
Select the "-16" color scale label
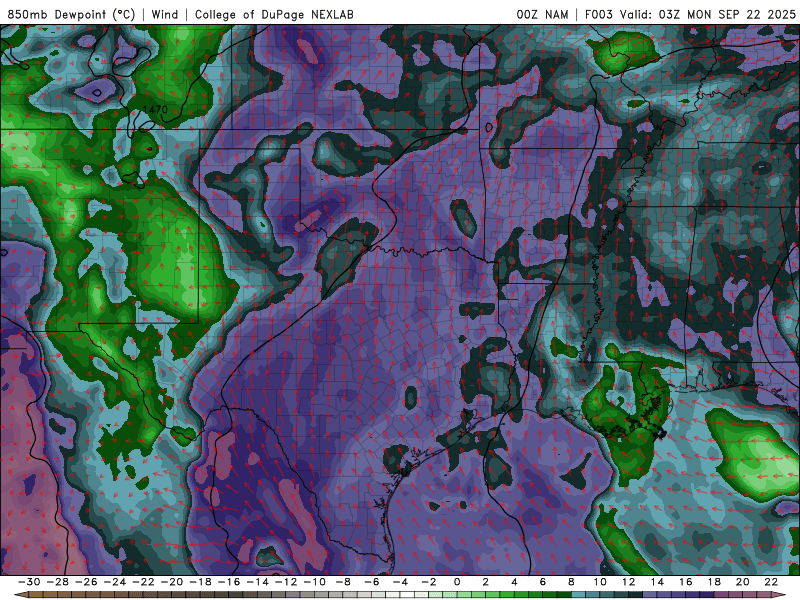pyautogui.click(x=229, y=582)
